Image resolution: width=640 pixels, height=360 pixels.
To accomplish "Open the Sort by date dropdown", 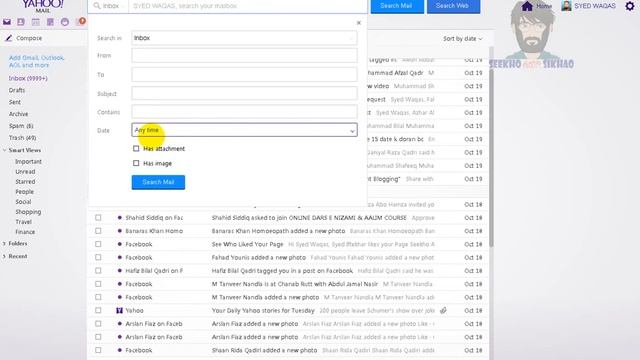I will [462, 39].
